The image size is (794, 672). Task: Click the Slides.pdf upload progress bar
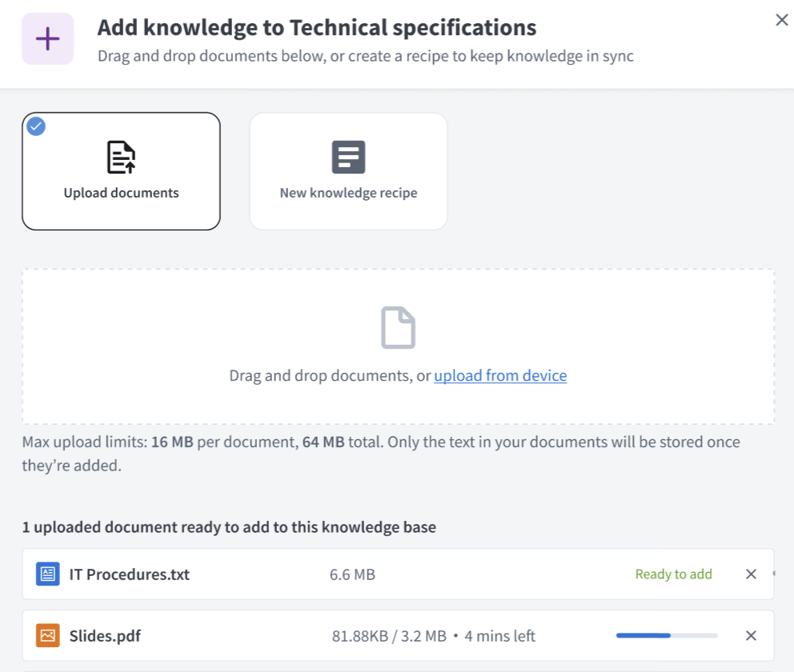tap(666, 634)
